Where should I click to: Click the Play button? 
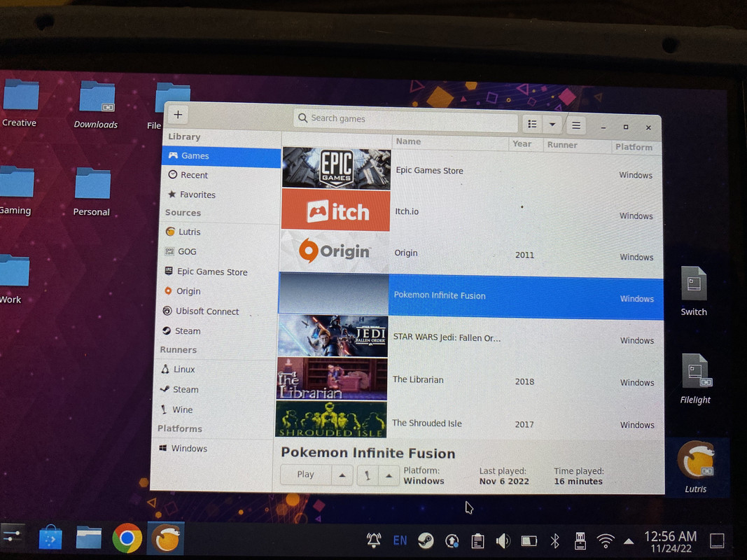(305, 475)
